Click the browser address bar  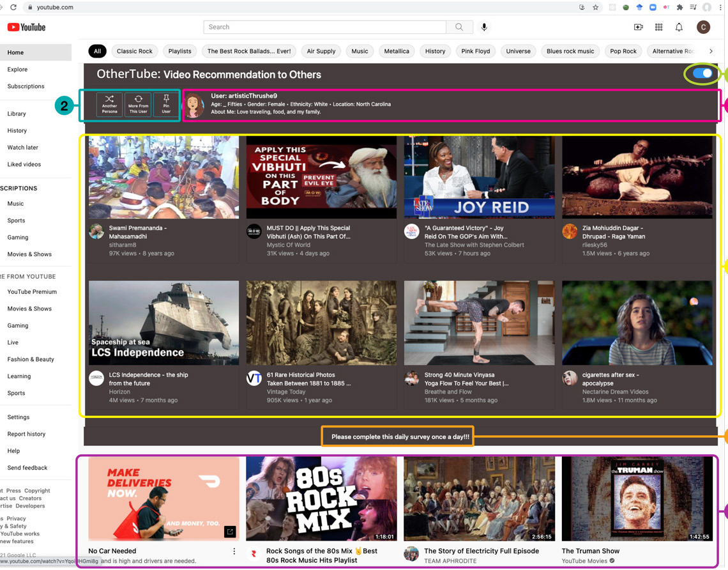297,7
